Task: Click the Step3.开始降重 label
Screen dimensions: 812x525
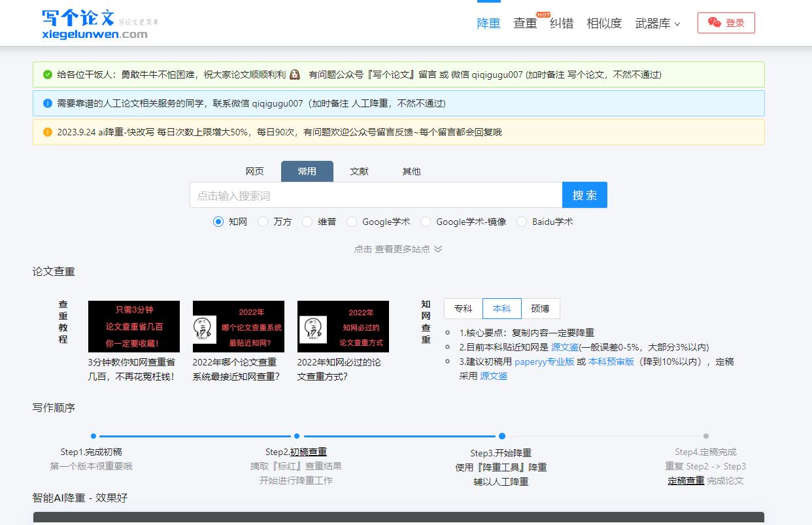Action: [x=501, y=453]
